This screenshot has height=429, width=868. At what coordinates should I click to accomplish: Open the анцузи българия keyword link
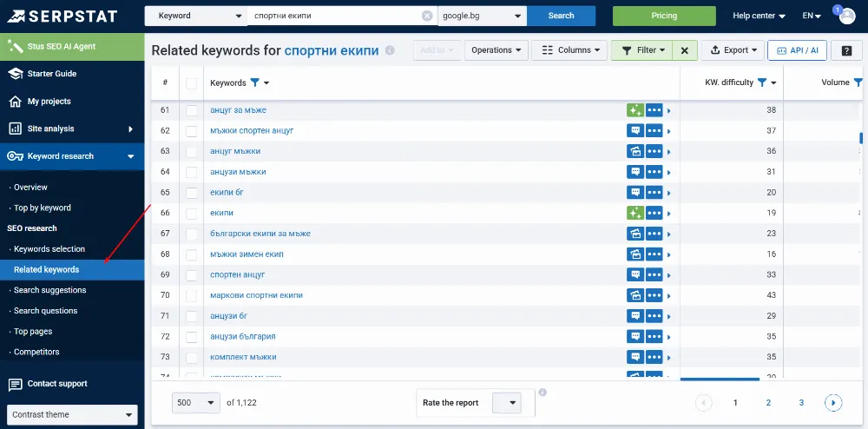[242, 336]
